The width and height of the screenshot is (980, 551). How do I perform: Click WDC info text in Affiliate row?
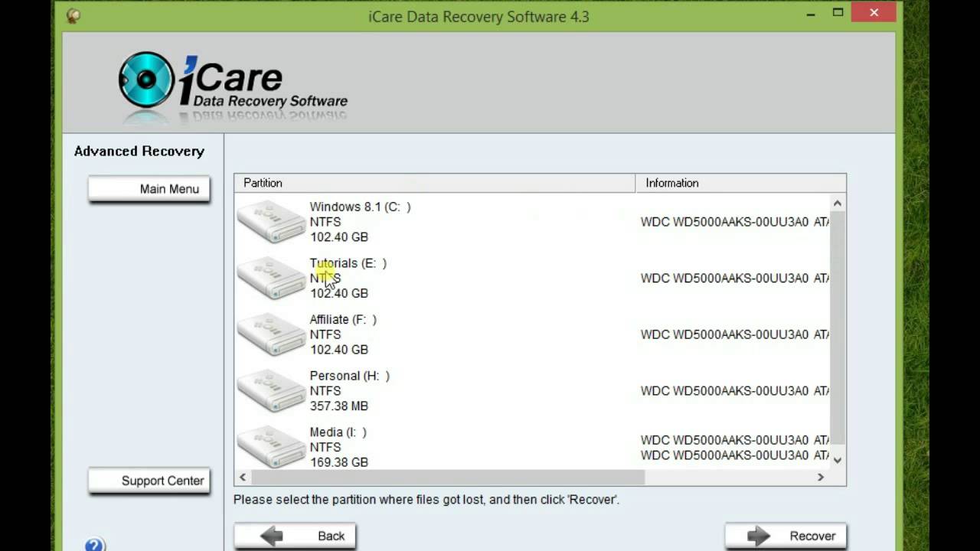pos(735,334)
